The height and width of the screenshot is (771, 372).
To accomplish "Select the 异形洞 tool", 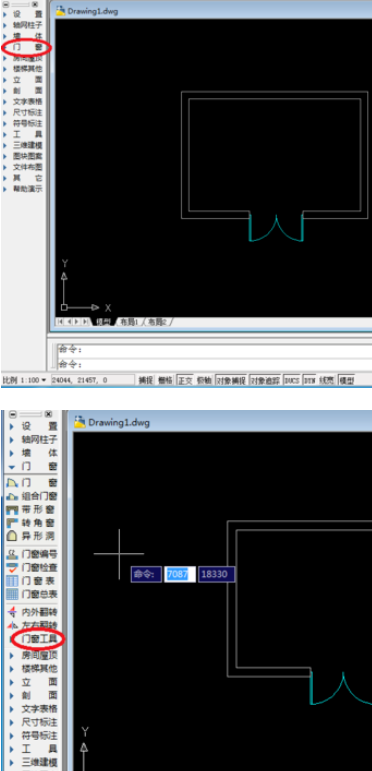I will pos(32,536).
